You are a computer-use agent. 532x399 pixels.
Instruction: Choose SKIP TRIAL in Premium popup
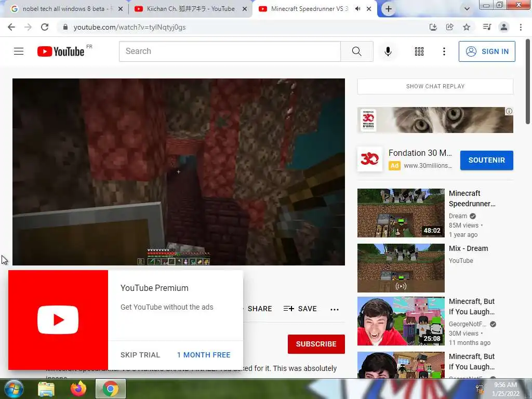[x=140, y=355]
